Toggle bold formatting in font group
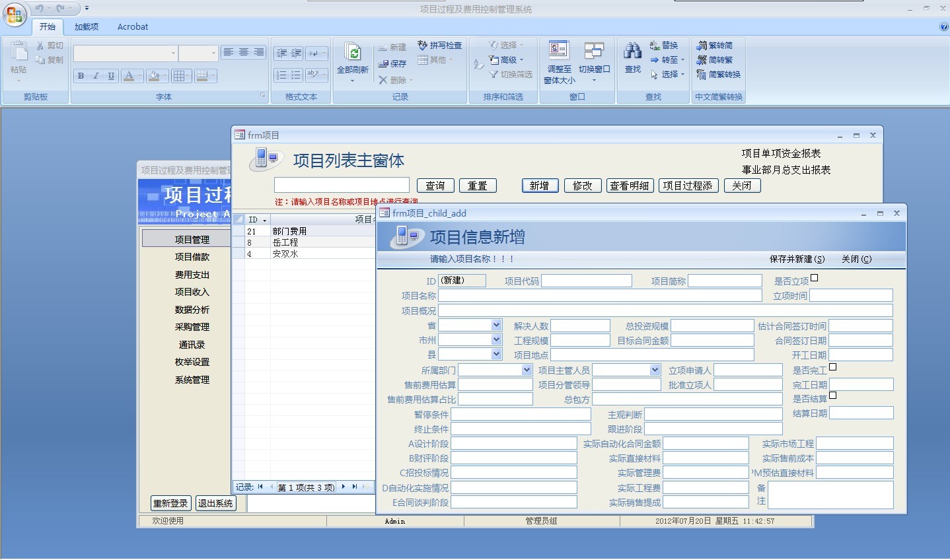Image resolution: width=950 pixels, height=560 pixels. point(81,76)
